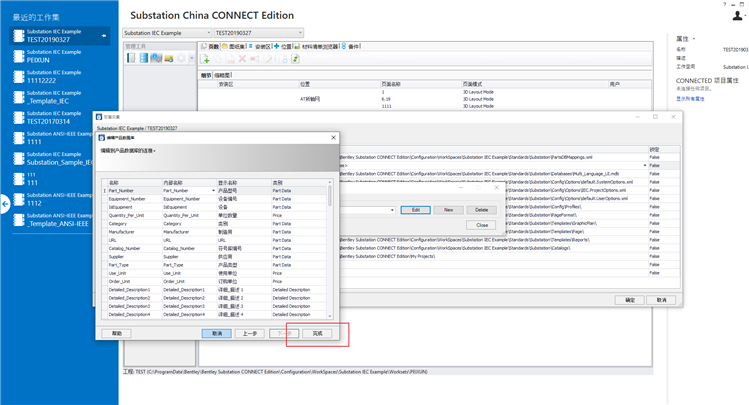This screenshot has width=749, height=405.
Task: Select the 细节 view tab
Action: pos(206,75)
